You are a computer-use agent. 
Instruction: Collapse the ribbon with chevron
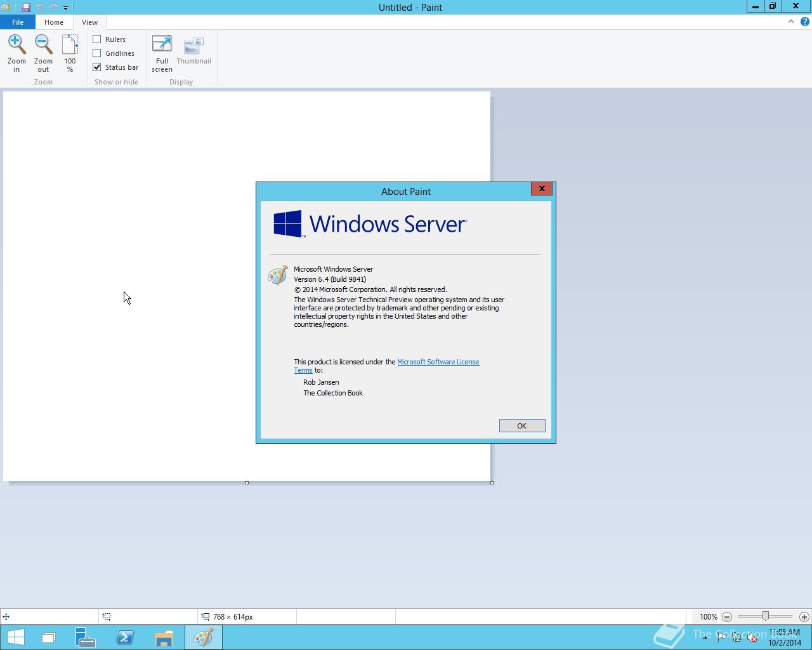point(790,22)
